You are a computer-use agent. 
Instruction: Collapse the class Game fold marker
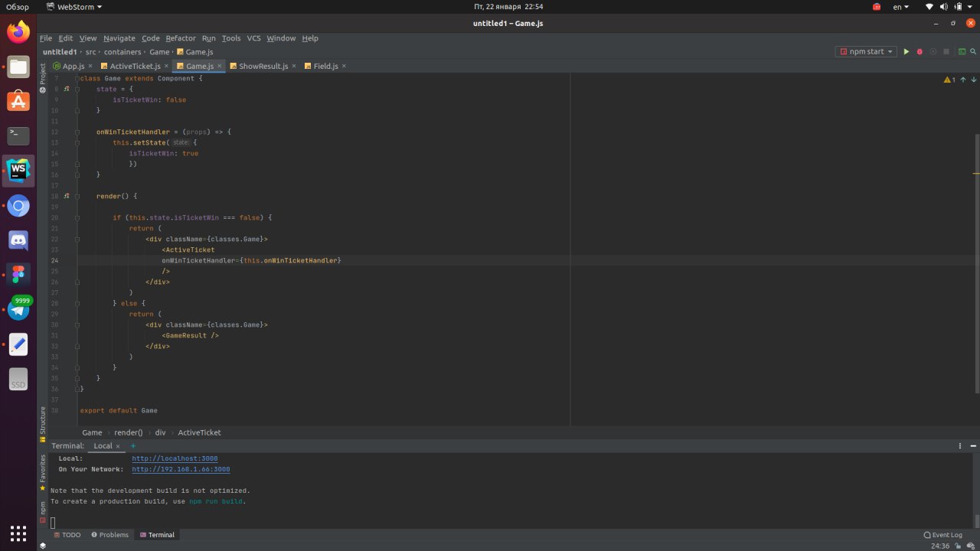point(77,78)
